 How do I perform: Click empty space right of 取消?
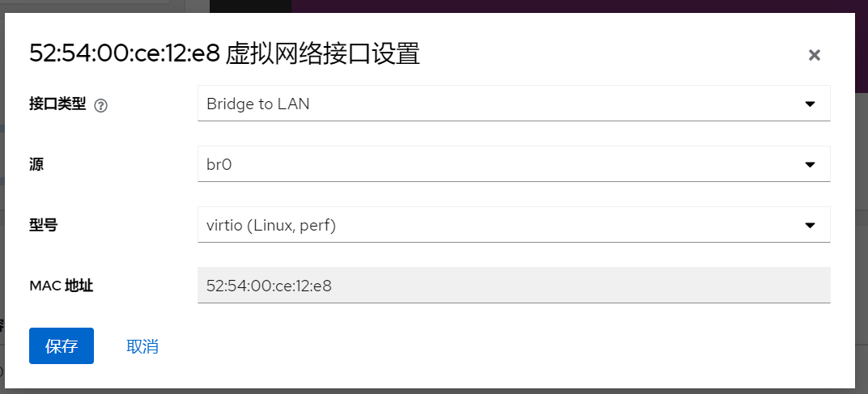[486, 346]
